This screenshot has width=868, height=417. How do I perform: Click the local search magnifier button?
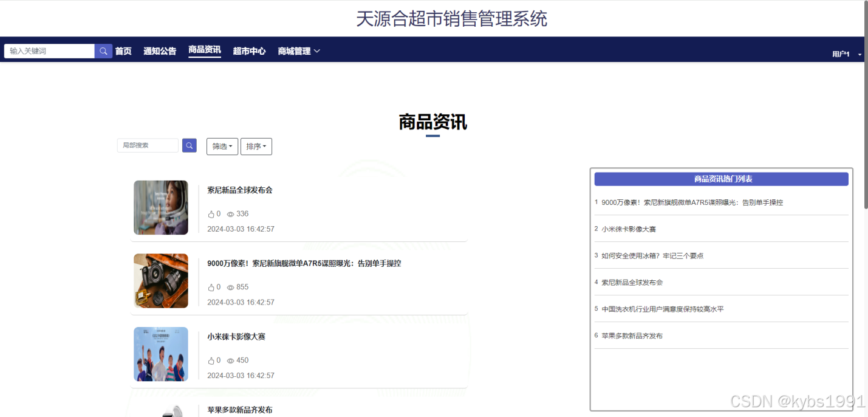coord(190,145)
